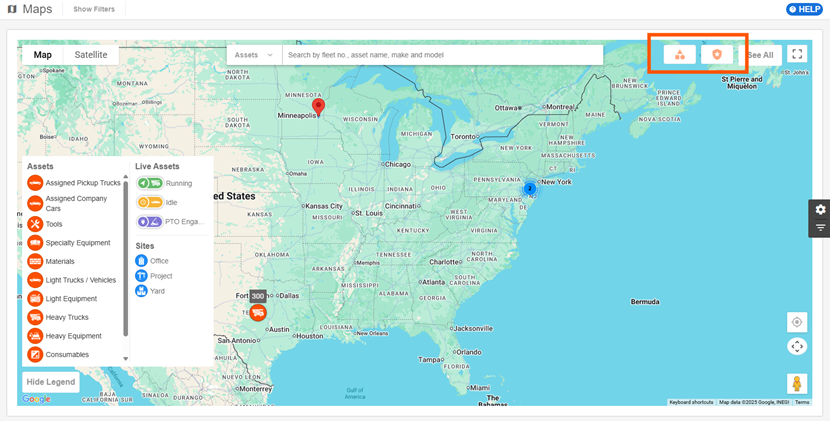
Task: Click the legend assets scrollbar
Action: tap(125, 259)
